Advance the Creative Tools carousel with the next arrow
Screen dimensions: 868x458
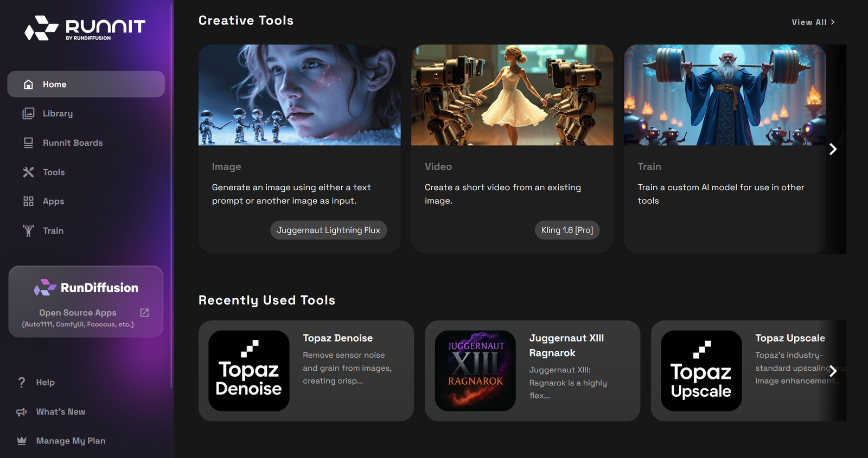(833, 149)
